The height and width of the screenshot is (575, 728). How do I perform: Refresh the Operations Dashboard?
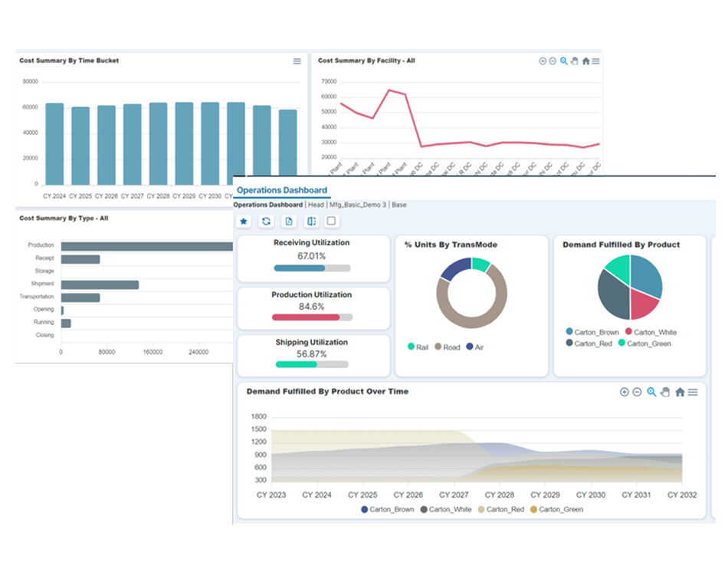[x=266, y=222]
